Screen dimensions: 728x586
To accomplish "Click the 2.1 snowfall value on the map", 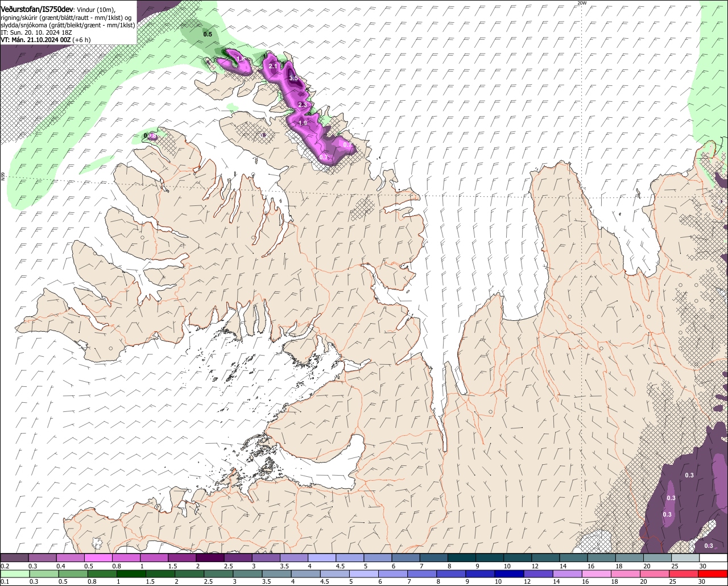I will (x=272, y=67).
